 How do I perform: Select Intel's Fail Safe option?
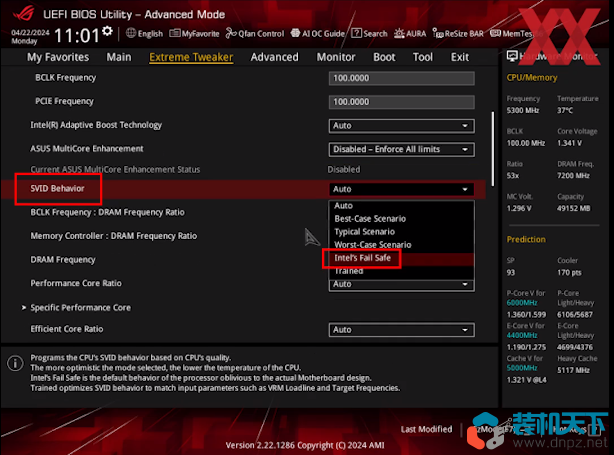pyautogui.click(x=363, y=258)
